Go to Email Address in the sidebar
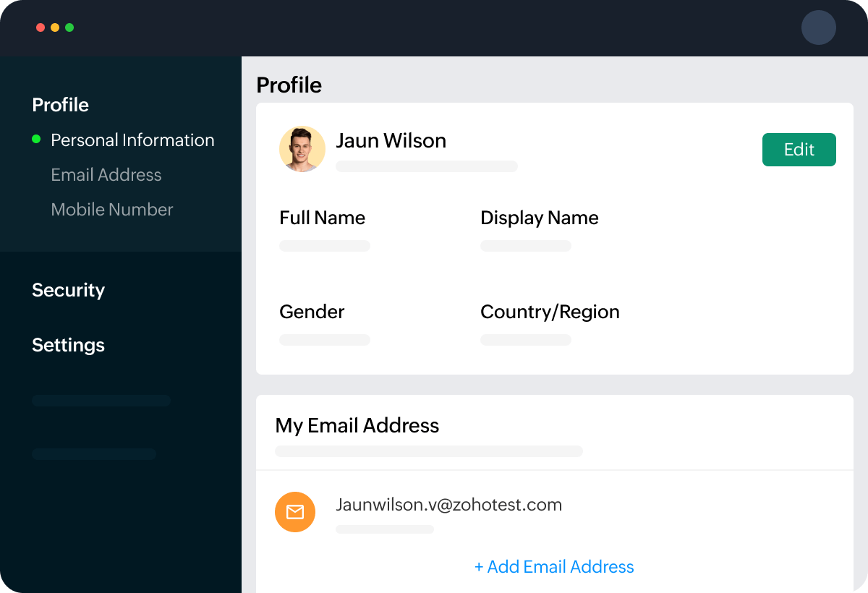 tap(106, 175)
